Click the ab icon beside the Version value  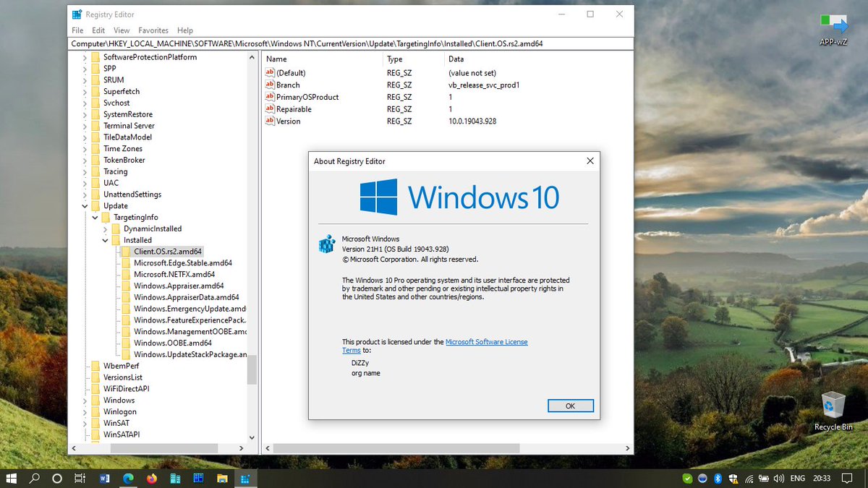pyautogui.click(x=271, y=121)
